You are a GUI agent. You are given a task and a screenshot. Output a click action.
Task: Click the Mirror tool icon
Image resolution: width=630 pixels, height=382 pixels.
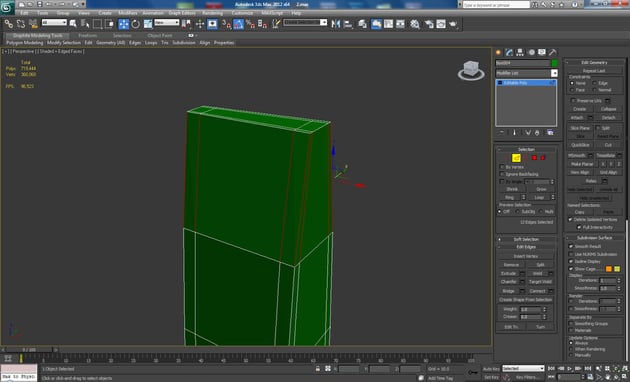point(335,24)
